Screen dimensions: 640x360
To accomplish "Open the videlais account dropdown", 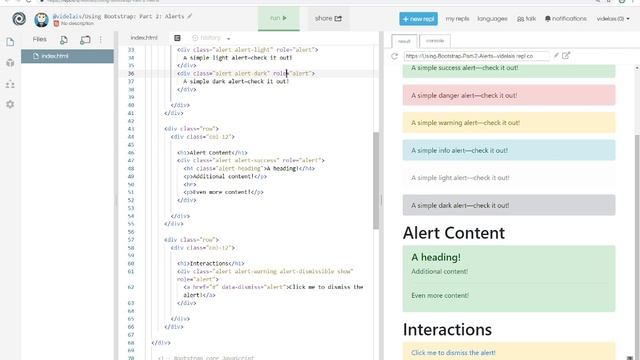I will (613, 19).
